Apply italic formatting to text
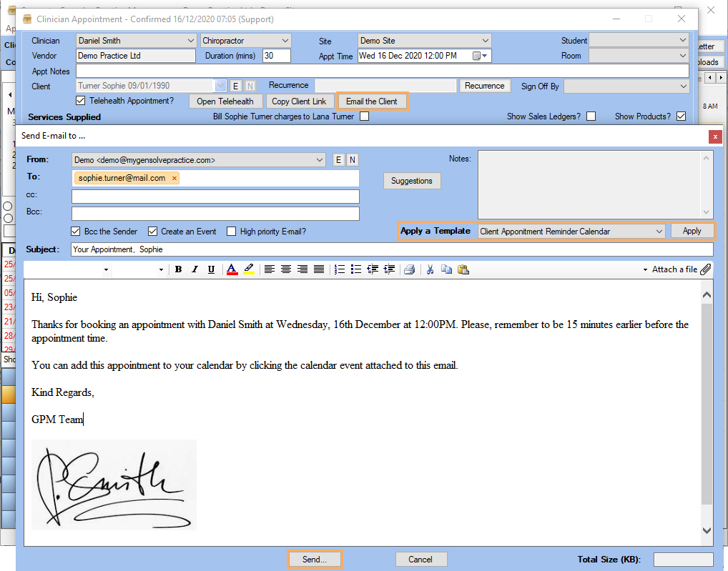Viewport: 728px width, 571px height. click(195, 269)
